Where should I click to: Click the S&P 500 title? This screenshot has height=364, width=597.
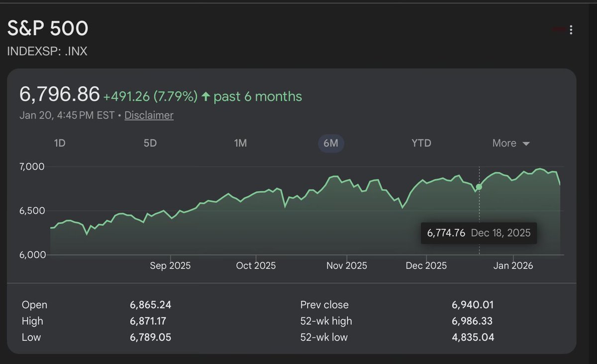pyautogui.click(x=48, y=29)
